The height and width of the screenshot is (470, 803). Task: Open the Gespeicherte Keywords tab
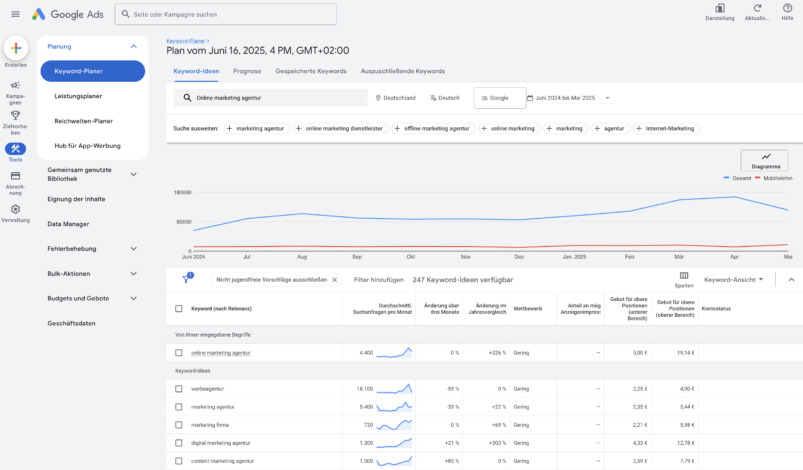311,71
